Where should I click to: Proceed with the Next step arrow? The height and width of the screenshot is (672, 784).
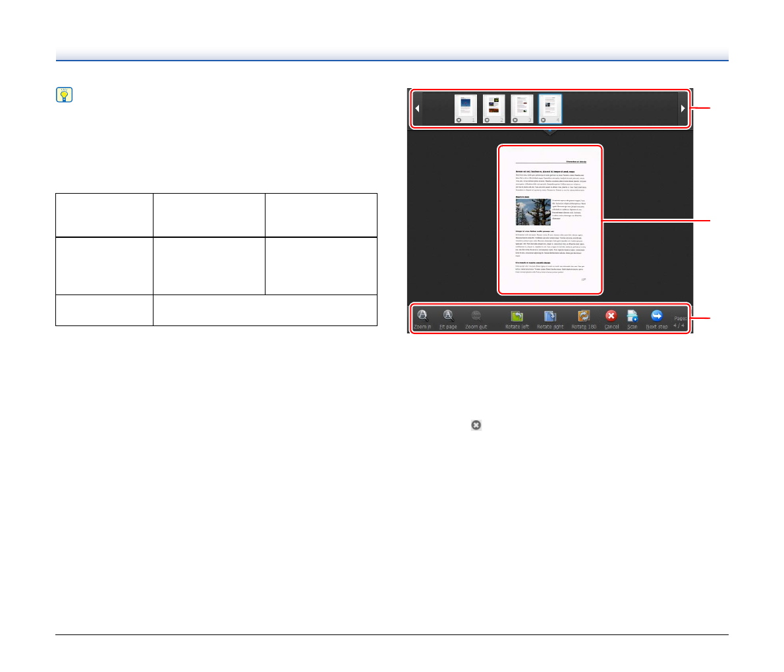click(x=656, y=316)
